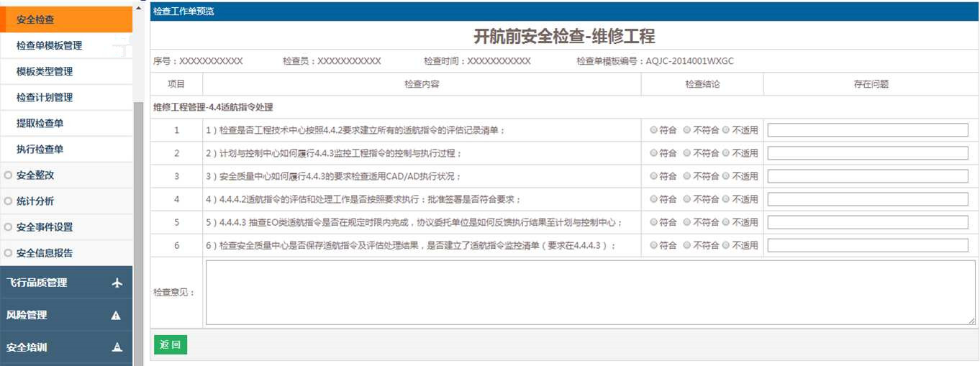
Task: Select 符合 for row 6
Action: pyautogui.click(x=653, y=245)
